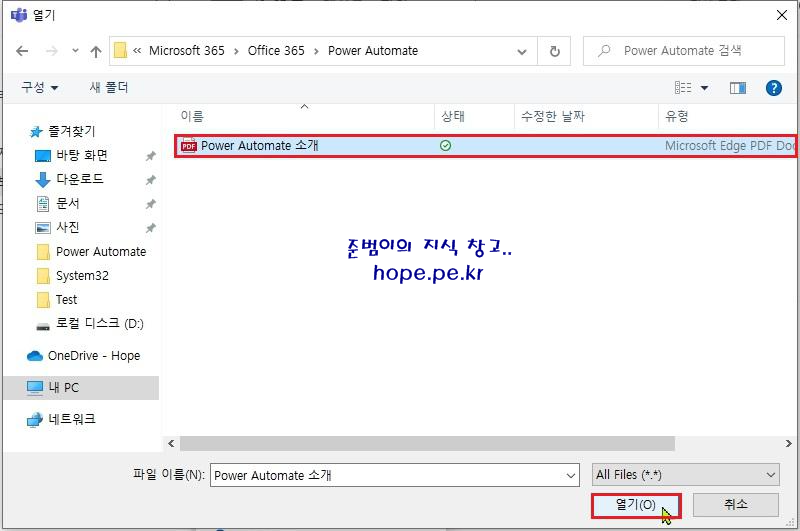
Task: Create a folder with 새 폴더
Action: [109, 87]
